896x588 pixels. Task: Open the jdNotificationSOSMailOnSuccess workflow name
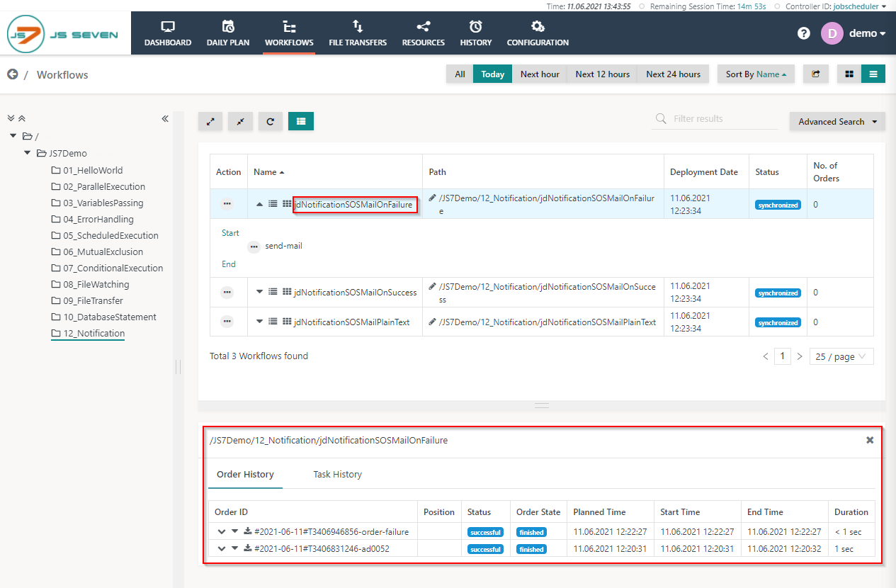coord(356,292)
